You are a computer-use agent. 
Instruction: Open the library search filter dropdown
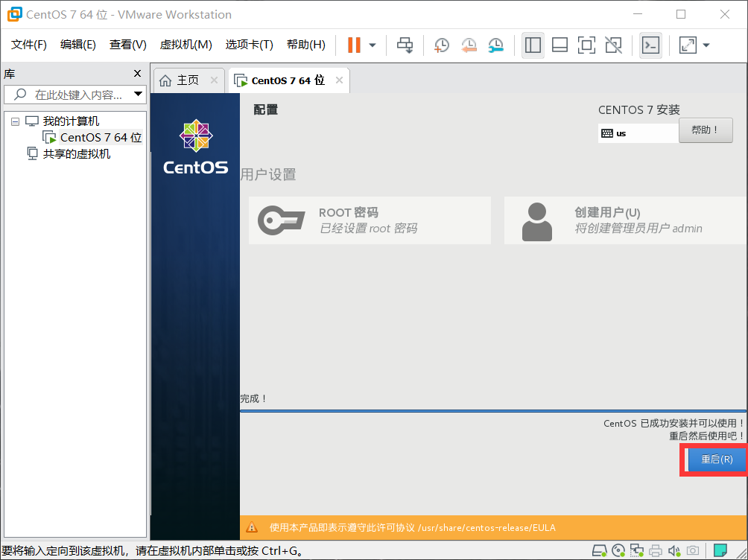(x=139, y=94)
